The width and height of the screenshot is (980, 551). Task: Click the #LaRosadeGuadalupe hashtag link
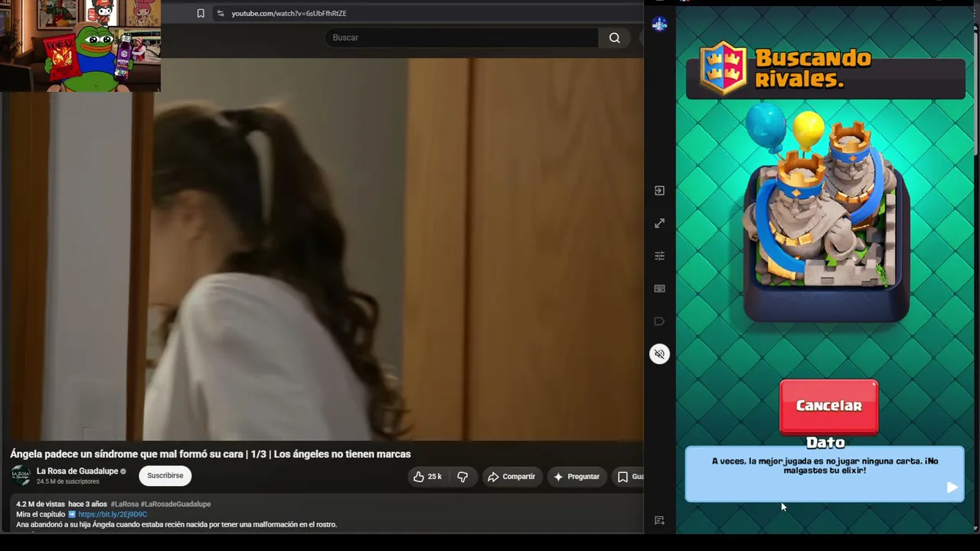pos(175,504)
